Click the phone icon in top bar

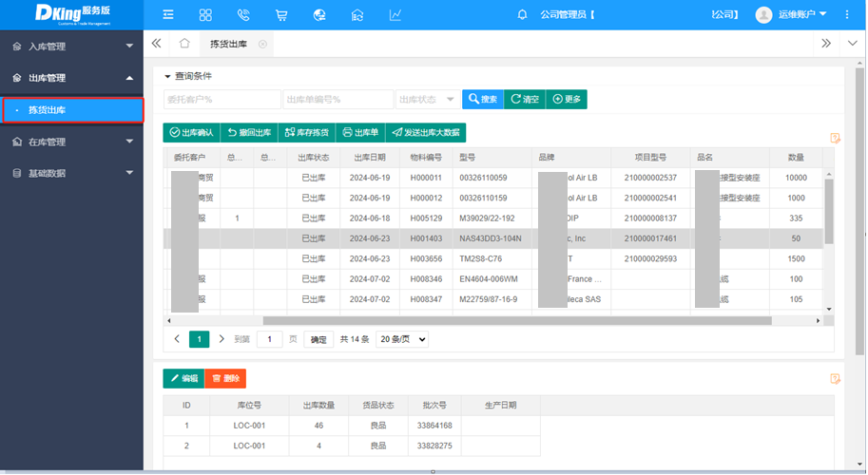point(243,15)
